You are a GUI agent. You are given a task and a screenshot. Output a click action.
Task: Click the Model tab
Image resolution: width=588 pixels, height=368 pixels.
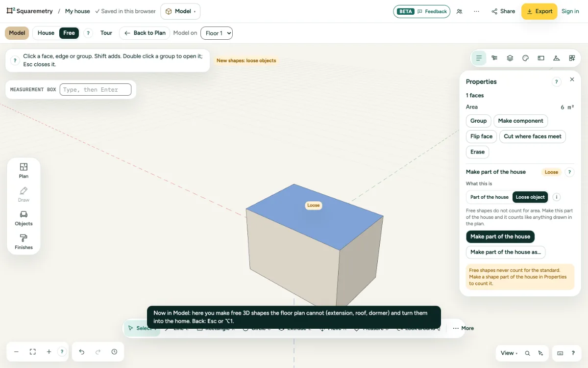[x=17, y=33]
